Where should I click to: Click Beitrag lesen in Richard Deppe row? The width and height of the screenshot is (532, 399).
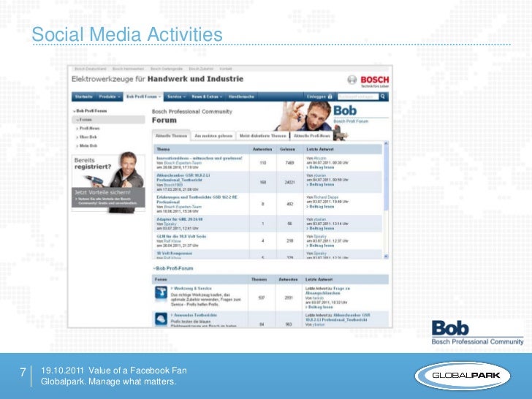coord(320,207)
